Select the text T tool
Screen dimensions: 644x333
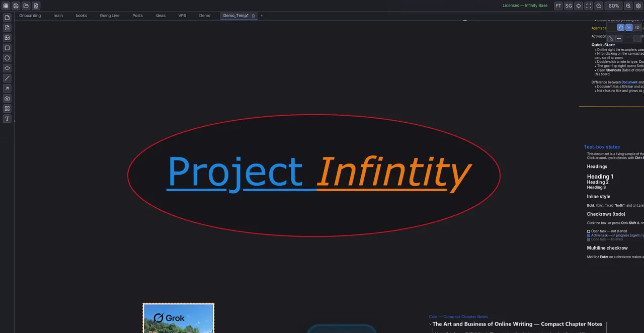tap(7, 119)
